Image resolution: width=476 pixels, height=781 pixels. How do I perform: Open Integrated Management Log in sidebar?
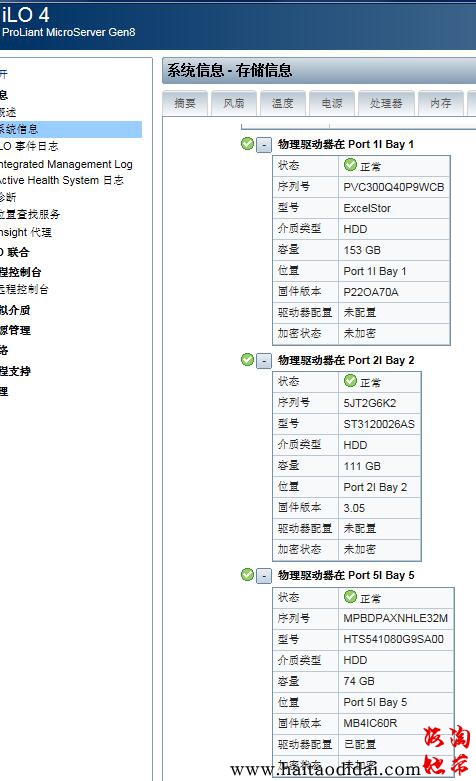point(66,164)
